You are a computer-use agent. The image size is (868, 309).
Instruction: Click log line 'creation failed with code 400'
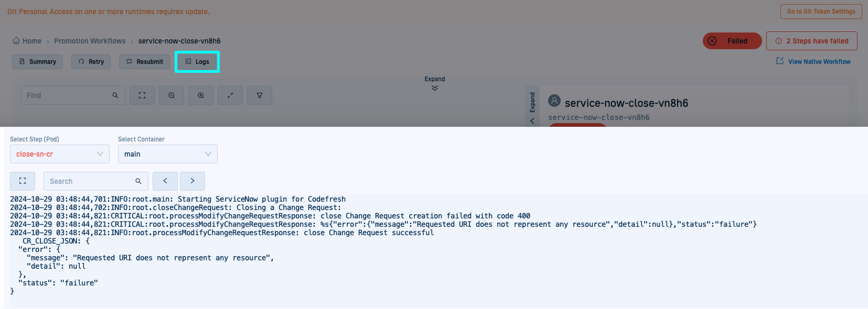tap(270, 216)
